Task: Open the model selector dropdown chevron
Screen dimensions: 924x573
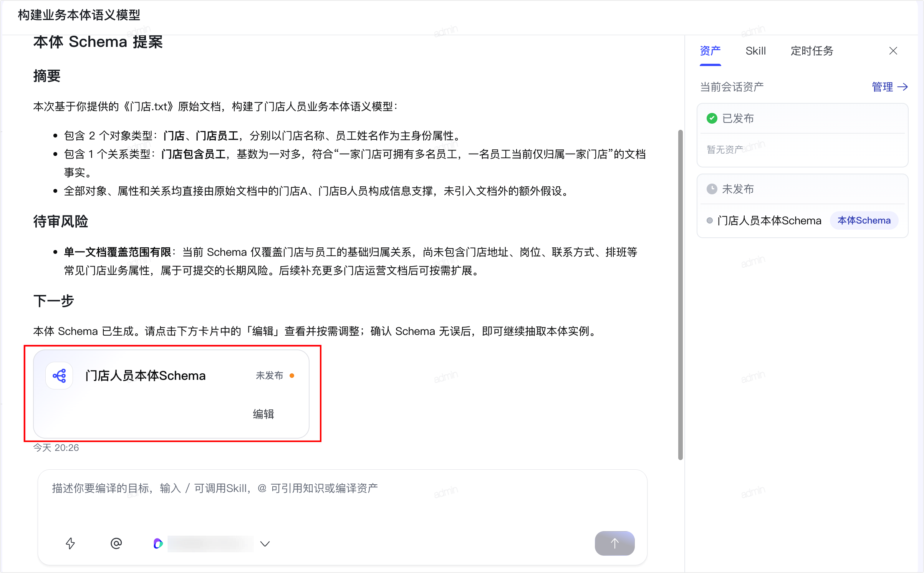Action: pos(265,544)
